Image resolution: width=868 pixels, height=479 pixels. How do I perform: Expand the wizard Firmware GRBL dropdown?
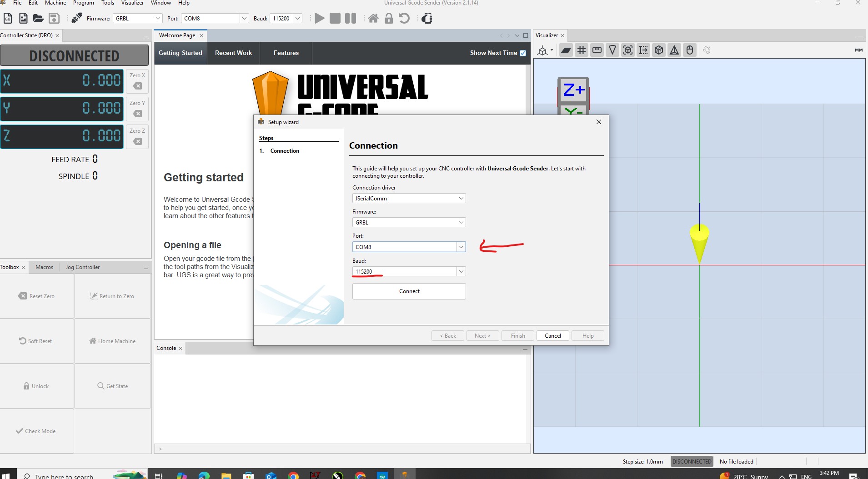pos(409,222)
